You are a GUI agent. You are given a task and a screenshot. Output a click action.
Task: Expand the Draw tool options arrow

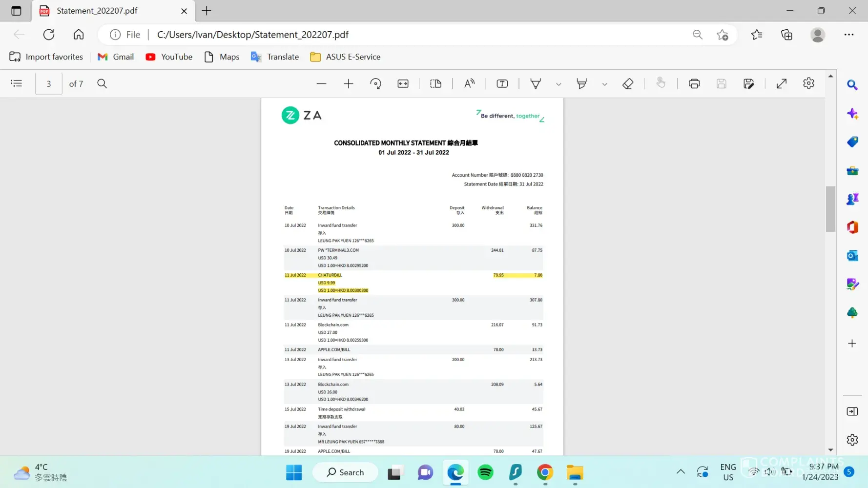click(558, 84)
